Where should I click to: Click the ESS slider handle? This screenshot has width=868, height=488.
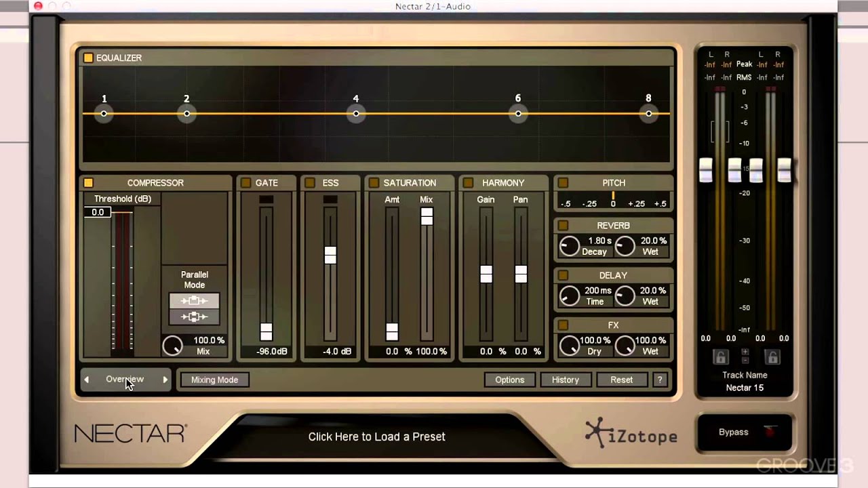point(330,255)
